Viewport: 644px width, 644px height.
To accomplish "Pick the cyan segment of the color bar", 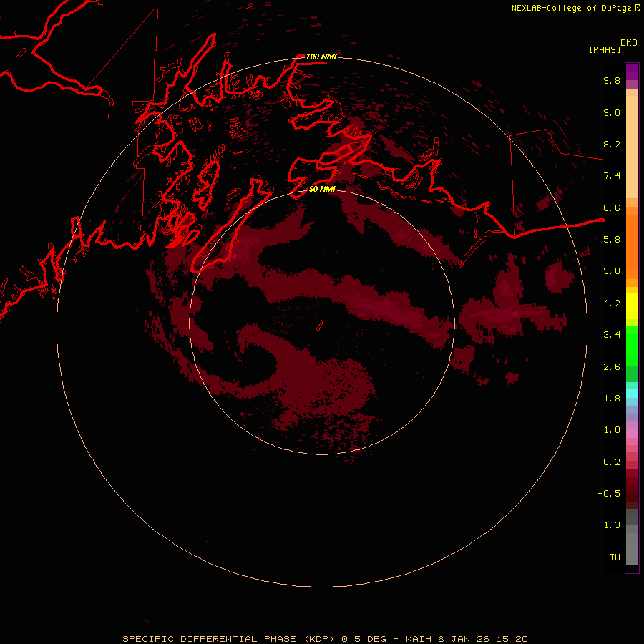I will point(632,394).
